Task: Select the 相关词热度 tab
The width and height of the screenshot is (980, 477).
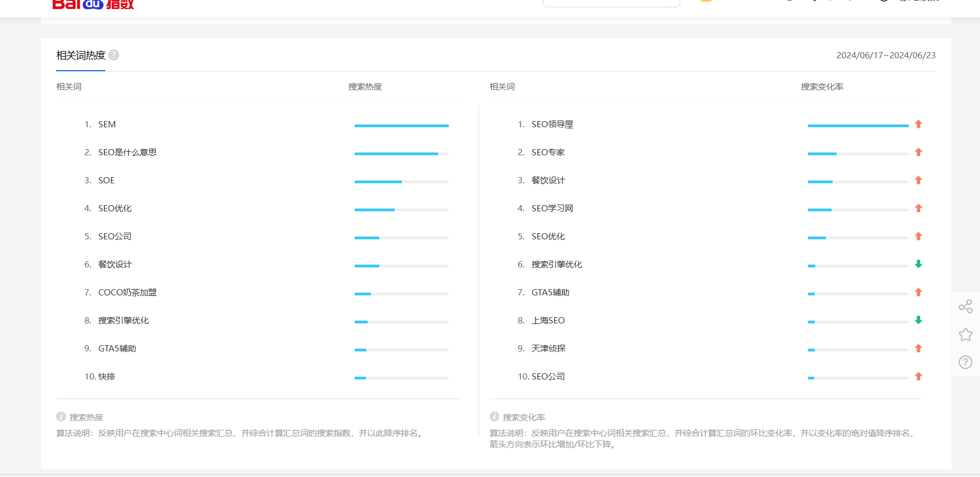Action: coord(81,55)
